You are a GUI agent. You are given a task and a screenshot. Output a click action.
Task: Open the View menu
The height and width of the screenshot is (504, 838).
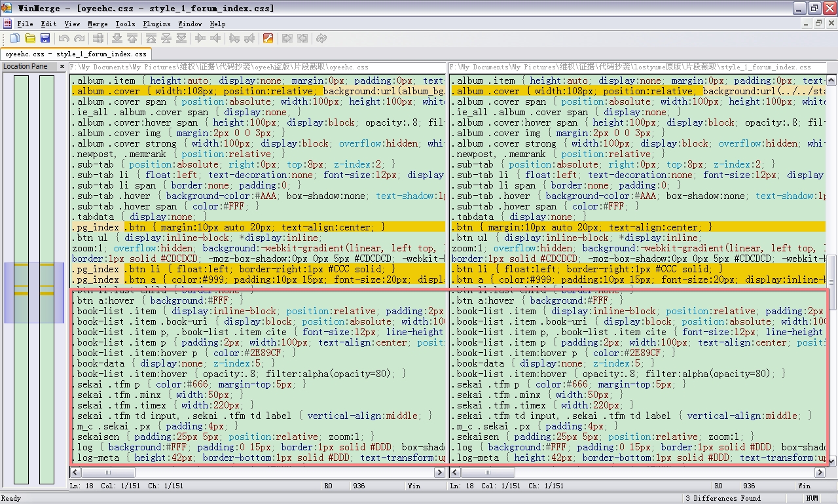[72, 24]
